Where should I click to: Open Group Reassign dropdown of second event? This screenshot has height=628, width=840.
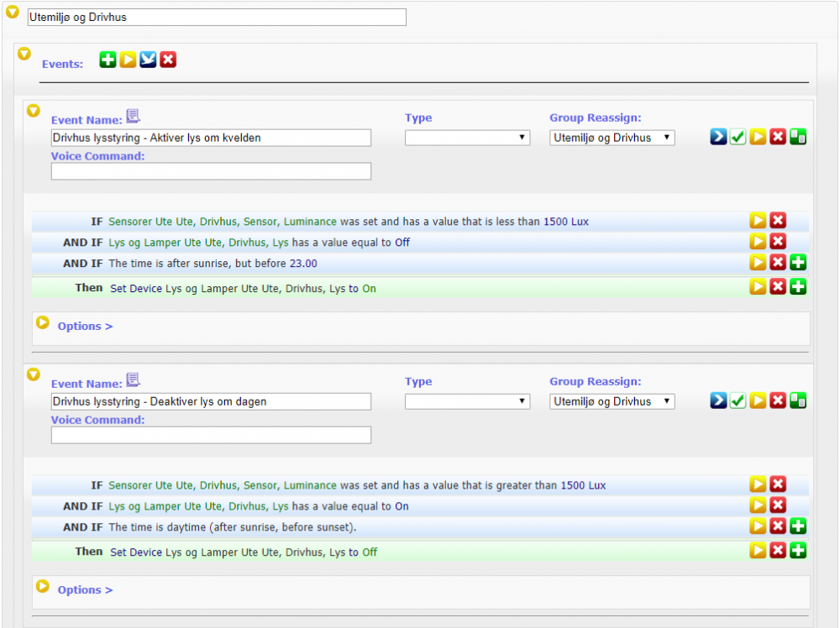612,401
